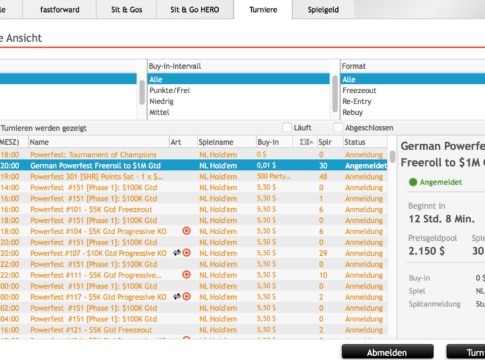Click the '12 Std. 8 Min.' countdown text
Image resolution: width=485 pixels, height=360 pixels.
(x=441, y=219)
